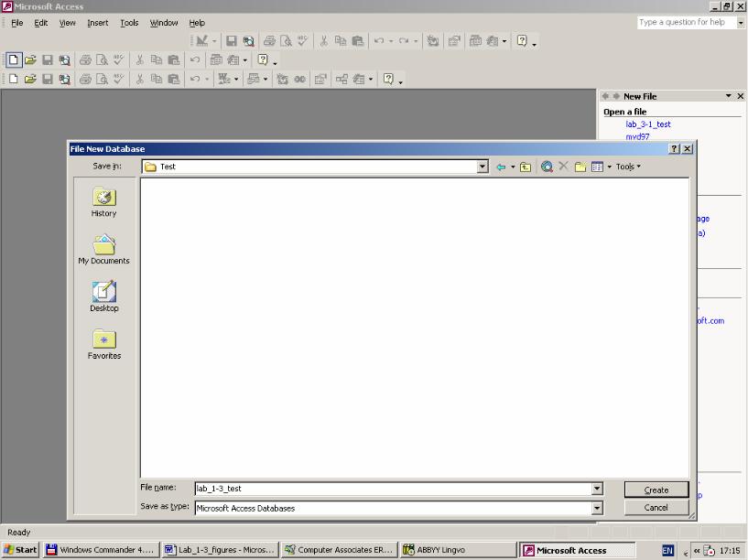Open the mvd97 recent file link
This screenshot has height=560, width=748.
point(637,136)
